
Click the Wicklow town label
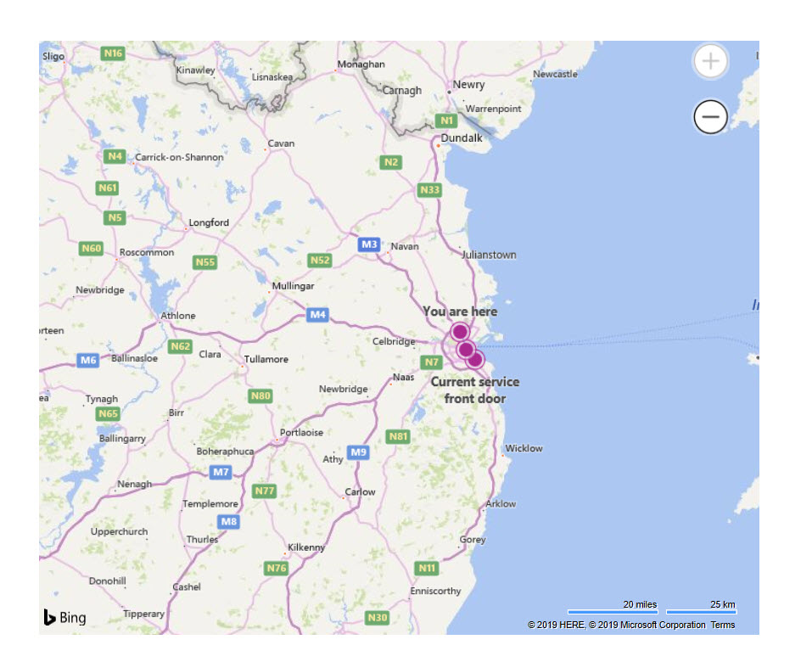pyautogui.click(x=524, y=448)
